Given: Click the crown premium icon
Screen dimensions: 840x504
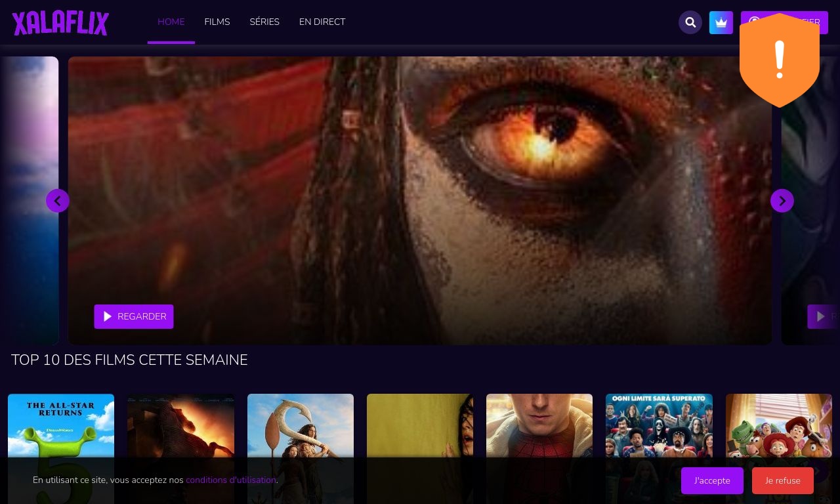Looking at the screenshot, I should [x=721, y=22].
